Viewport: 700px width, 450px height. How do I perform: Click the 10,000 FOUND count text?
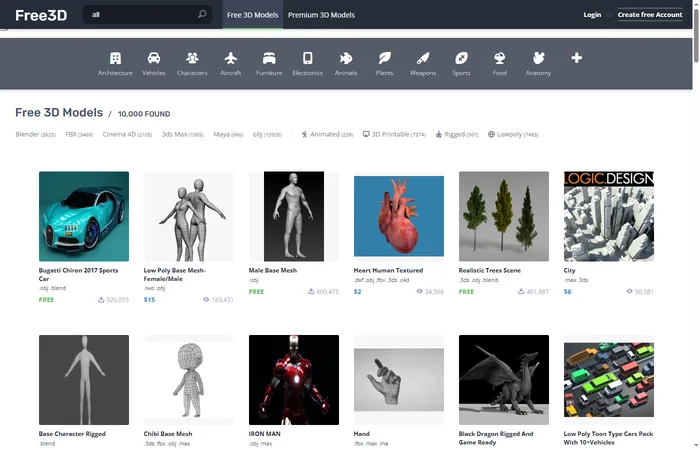144,114
